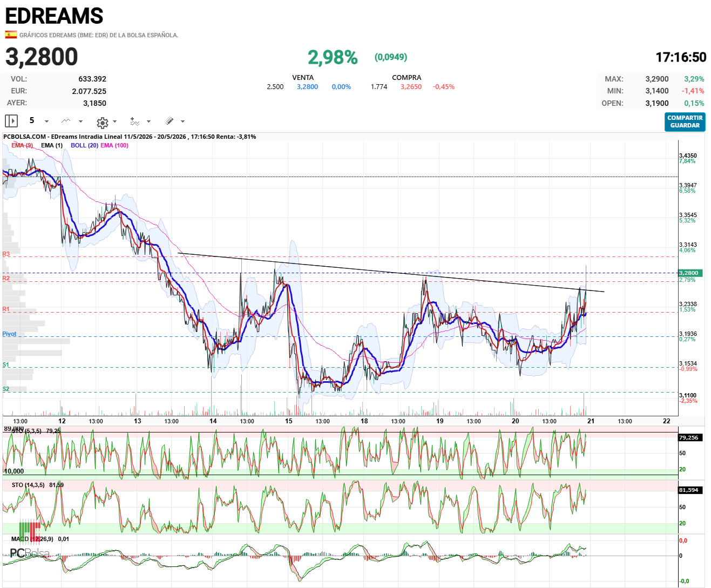Click the COMPRA price 3,2650
The width and height of the screenshot is (711, 588).
pyautogui.click(x=411, y=87)
